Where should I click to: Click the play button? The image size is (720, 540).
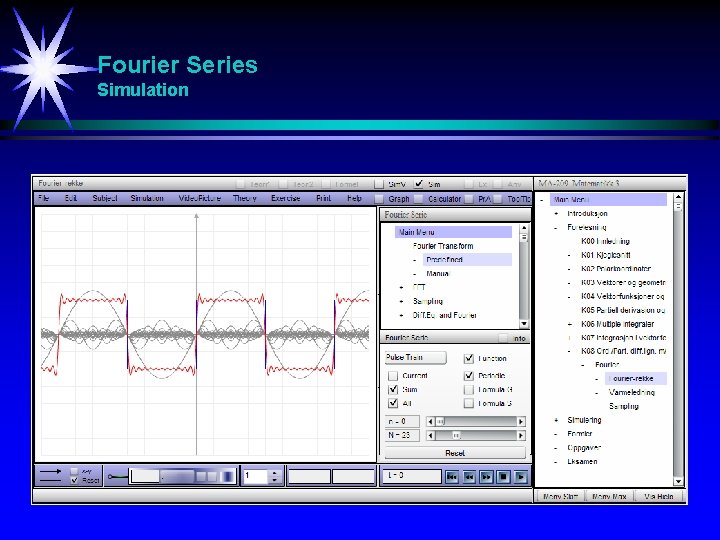(x=521, y=477)
